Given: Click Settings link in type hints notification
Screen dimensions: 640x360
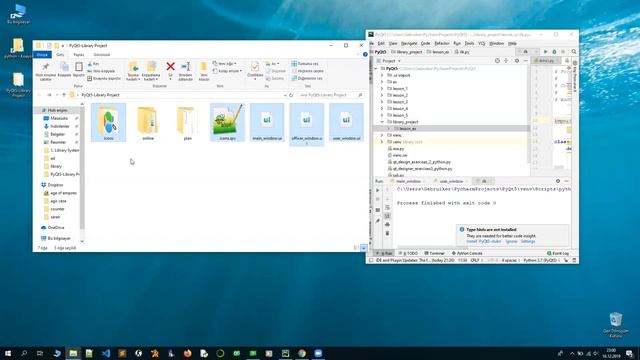Looking at the screenshot, I should tap(527, 242).
